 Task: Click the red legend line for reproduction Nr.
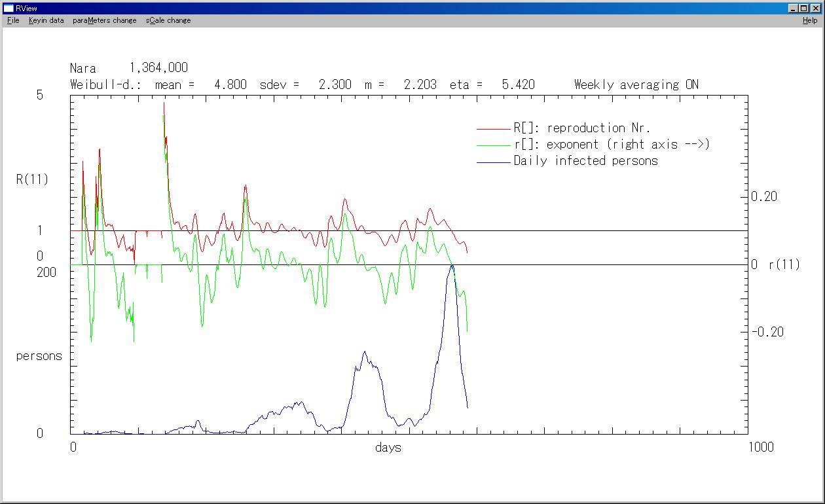(494, 129)
